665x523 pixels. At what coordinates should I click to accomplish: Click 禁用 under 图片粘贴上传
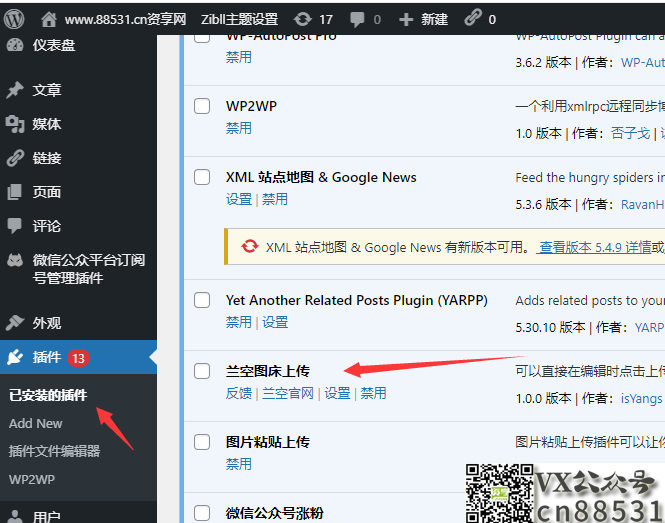point(239,464)
